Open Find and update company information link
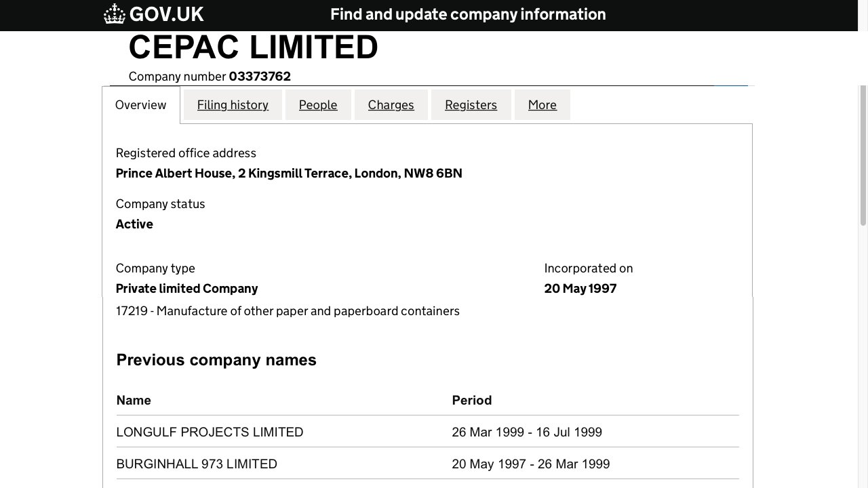This screenshot has height=488, width=868. pos(468,14)
